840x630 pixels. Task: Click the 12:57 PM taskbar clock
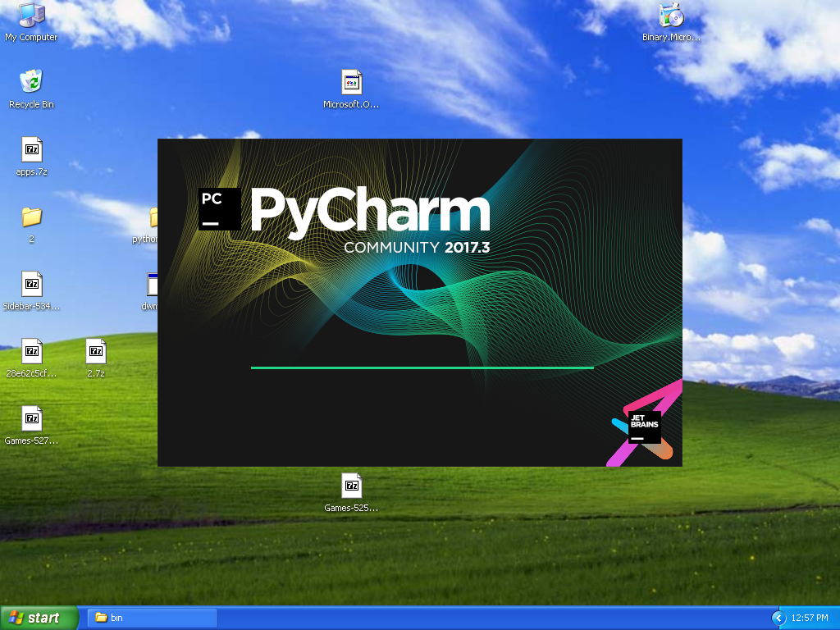tap(810, 619)
